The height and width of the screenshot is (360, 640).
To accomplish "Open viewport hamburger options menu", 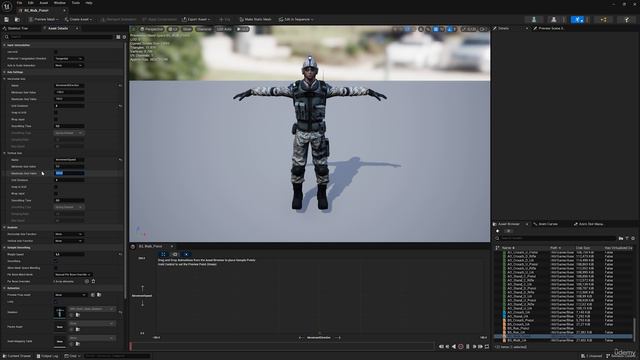I will (x=133, y=29).
